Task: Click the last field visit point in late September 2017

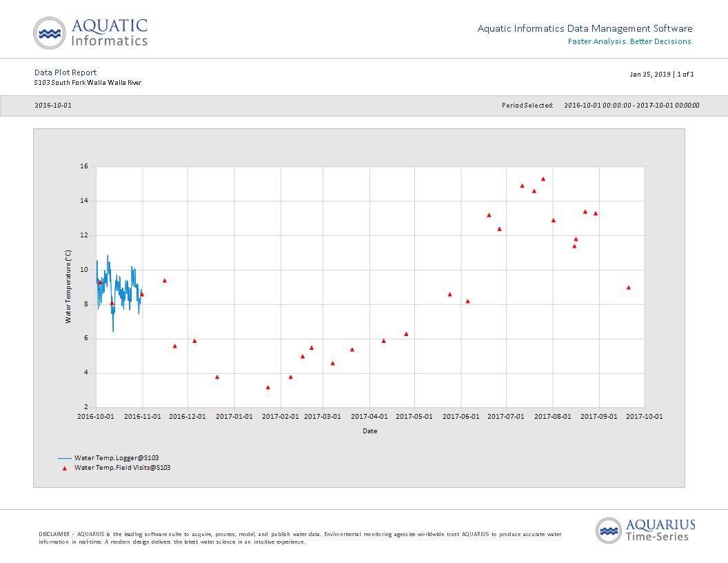Action: (x=629, y=288)
